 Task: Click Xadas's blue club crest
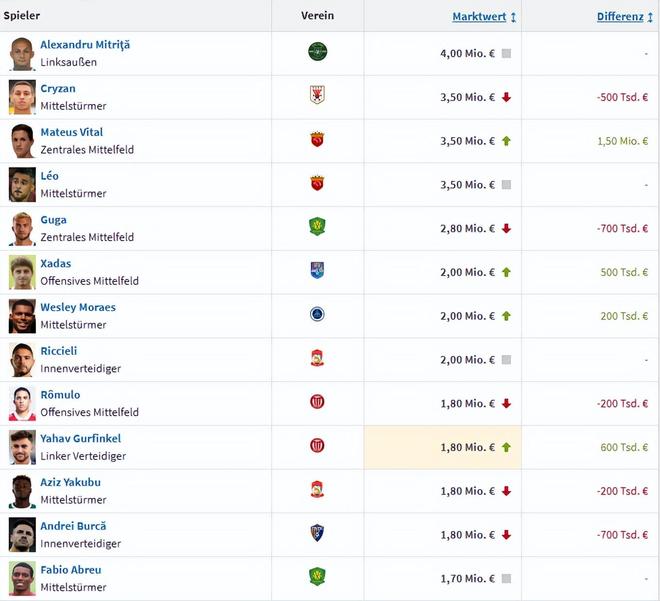317,271
